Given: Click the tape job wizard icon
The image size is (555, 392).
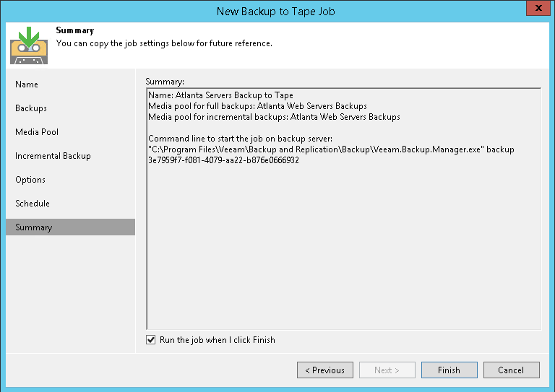Looking at the screenshot, I should pyautogui.click(x=29, y=45).
